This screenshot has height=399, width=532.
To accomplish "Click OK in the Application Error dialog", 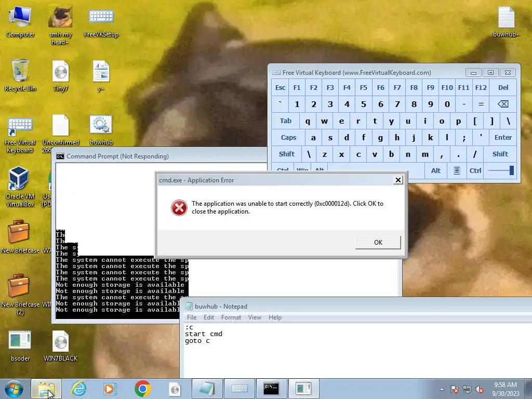I will pyautogui.click(x=378, y=242).
